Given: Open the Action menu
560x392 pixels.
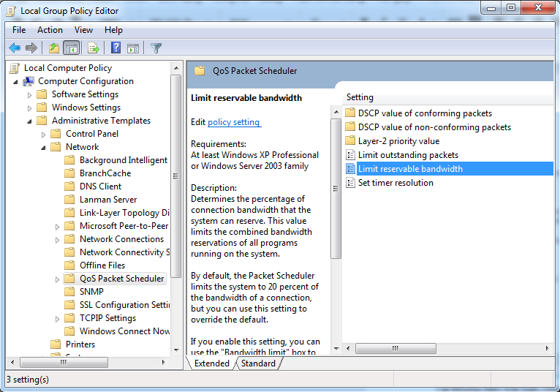Looking at the screenshot, I should coord(50,30).
